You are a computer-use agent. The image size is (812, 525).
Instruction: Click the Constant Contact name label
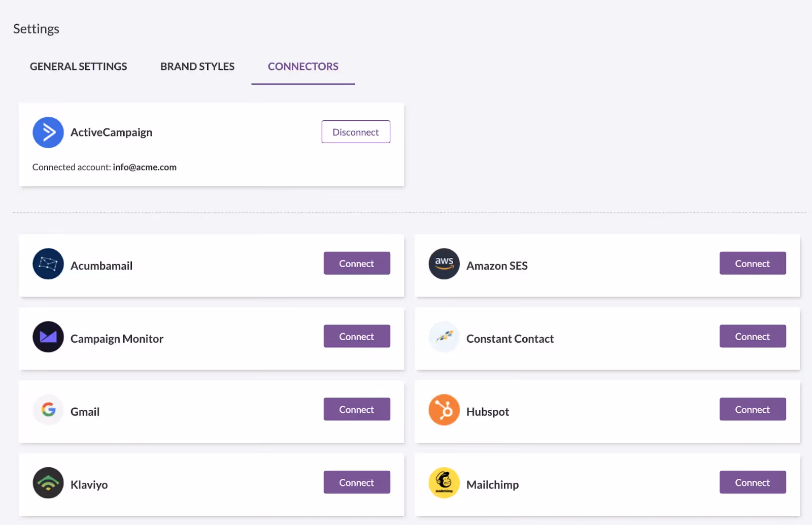pos(510,339)
